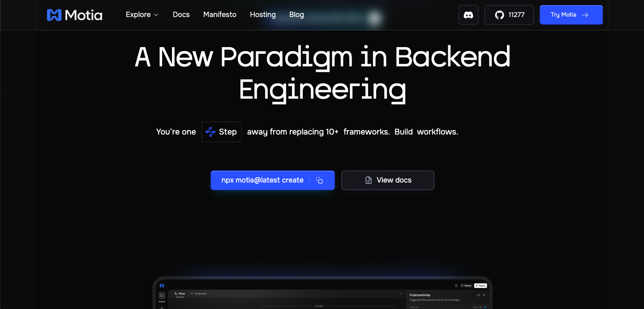Open the Docs navigation link

181,15
